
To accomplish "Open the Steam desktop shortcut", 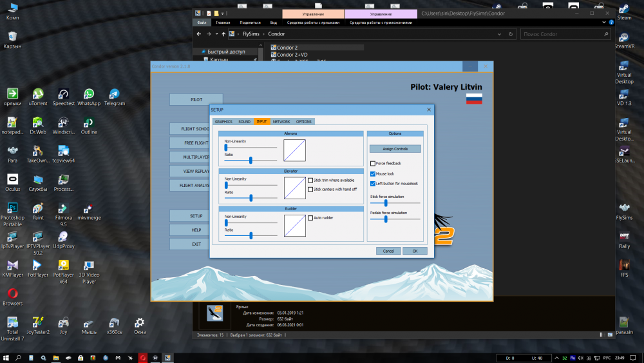I will point(624,11).
